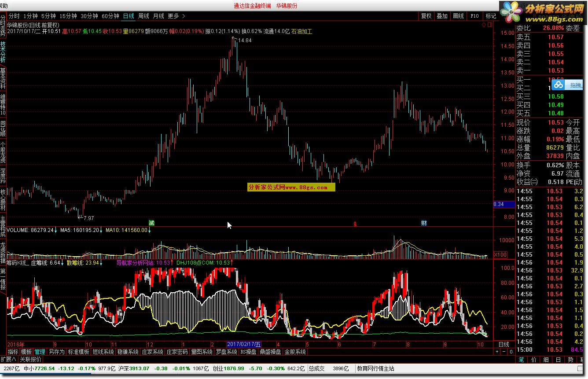Select the 日线 daily period tab
The height and width of the screenshot is (379, 588).
click(129, 16)
